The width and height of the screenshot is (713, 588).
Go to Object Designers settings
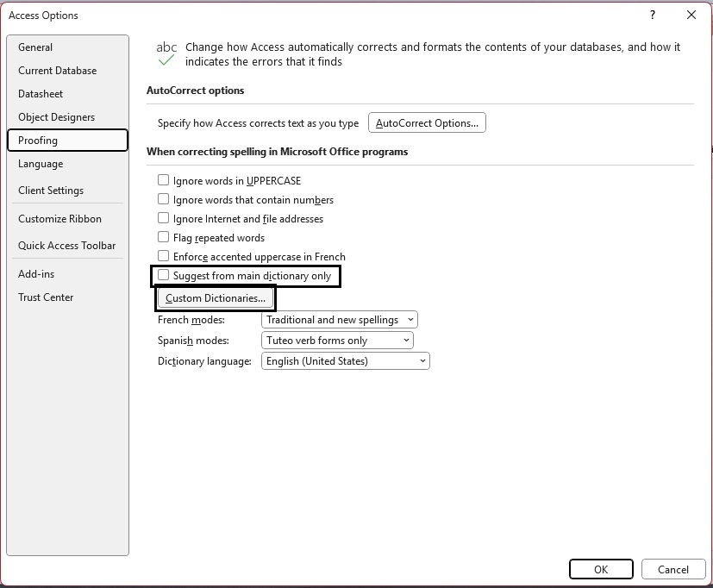pos(56,117)
